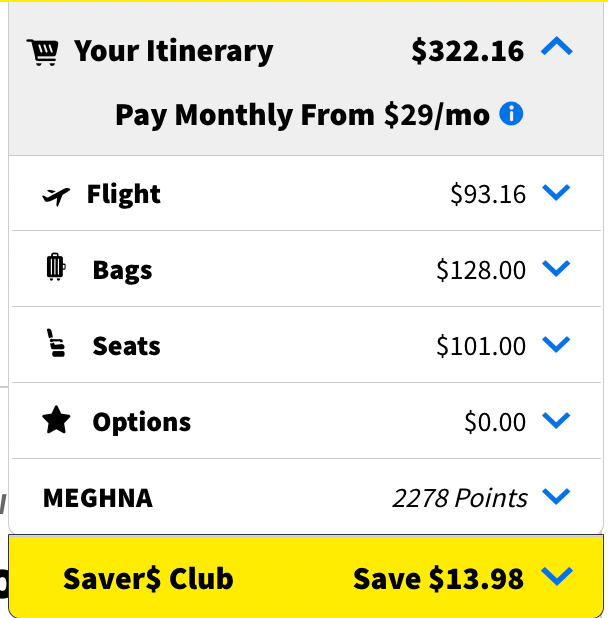
Task: Expand the Bags cost breakdown
Action: (x=555, y=268)
